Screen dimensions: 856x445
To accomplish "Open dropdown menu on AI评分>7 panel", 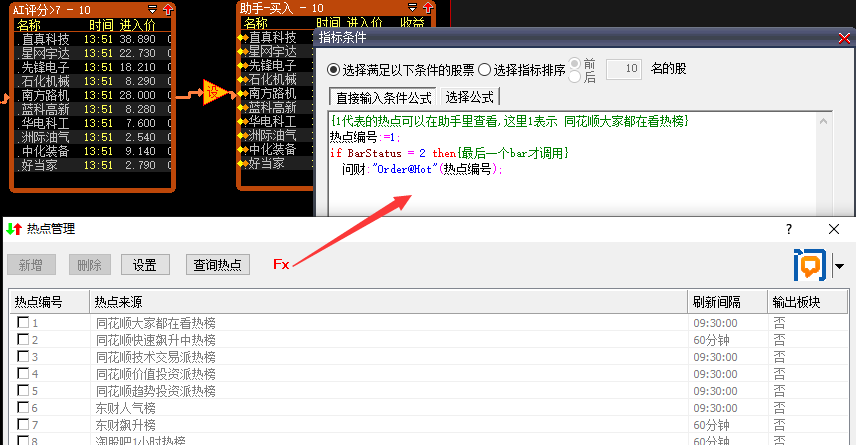I will 152,9.
